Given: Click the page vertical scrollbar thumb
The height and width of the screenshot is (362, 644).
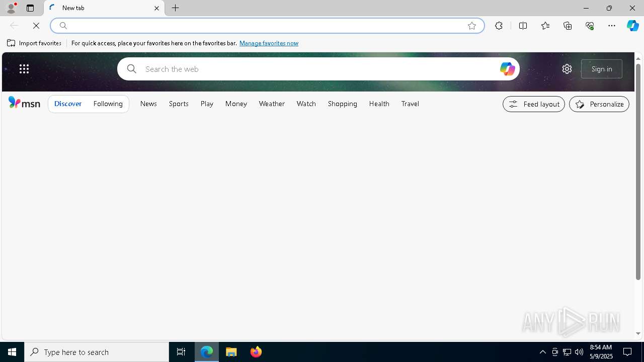Looking at the screenshot, I should (x=638, y=171).
